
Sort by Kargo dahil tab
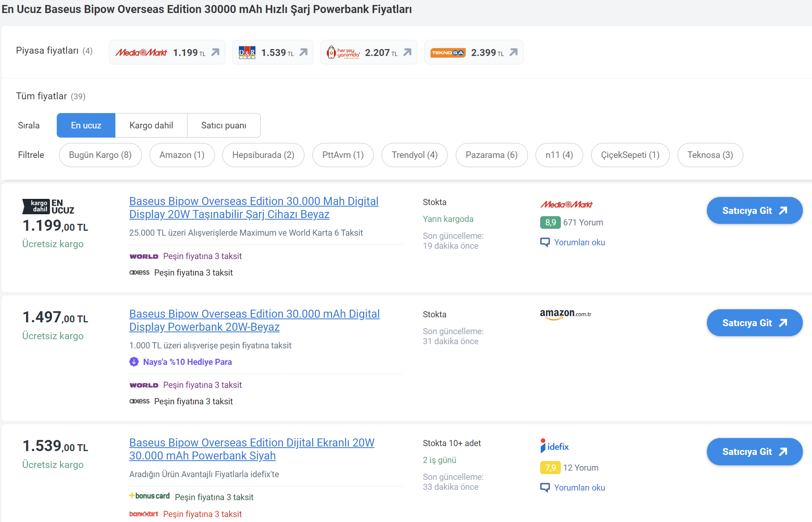pyautogui.click(x=151, y=125)
